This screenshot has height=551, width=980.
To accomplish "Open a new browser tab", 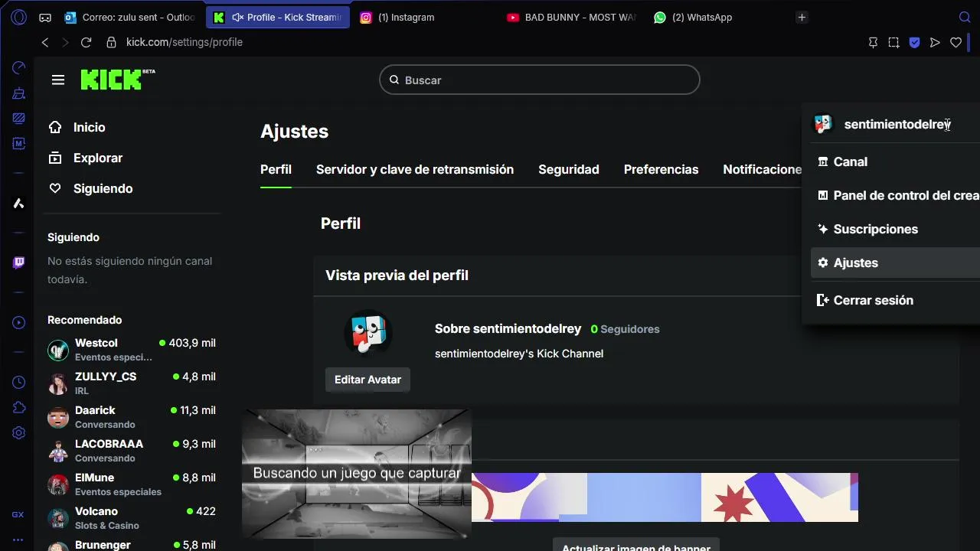I will pyautogui.click(x=802, y=17).
